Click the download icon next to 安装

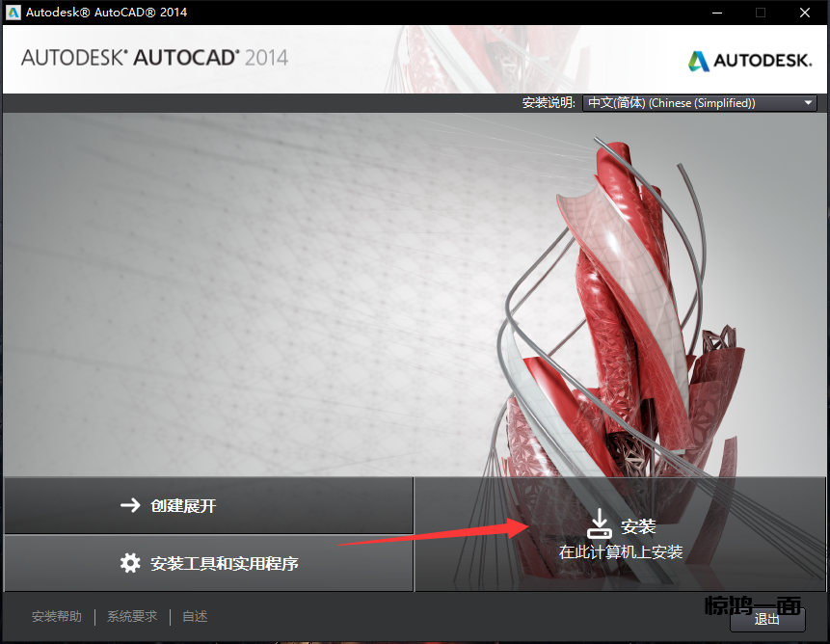600,524
